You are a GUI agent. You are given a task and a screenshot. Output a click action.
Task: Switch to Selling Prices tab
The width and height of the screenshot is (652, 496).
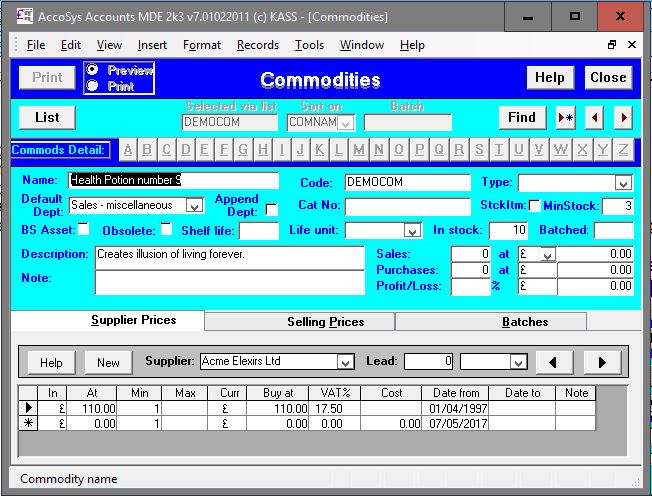point(299,322)
